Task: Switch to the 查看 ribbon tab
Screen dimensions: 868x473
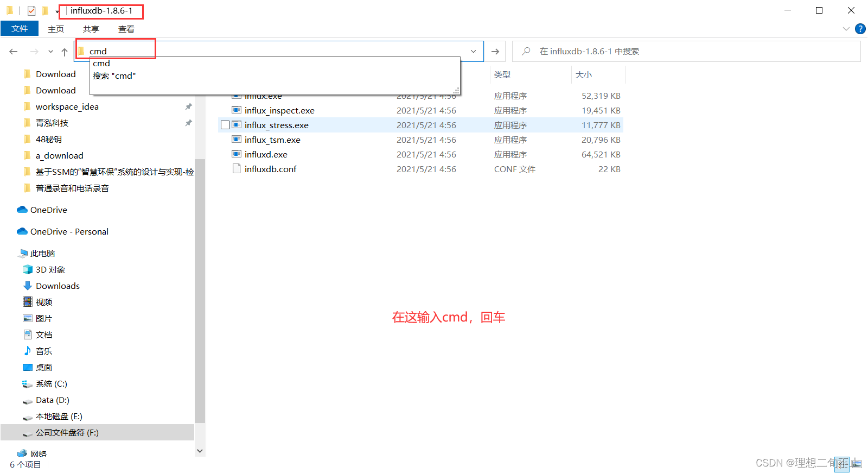Action: coord(126,29)
